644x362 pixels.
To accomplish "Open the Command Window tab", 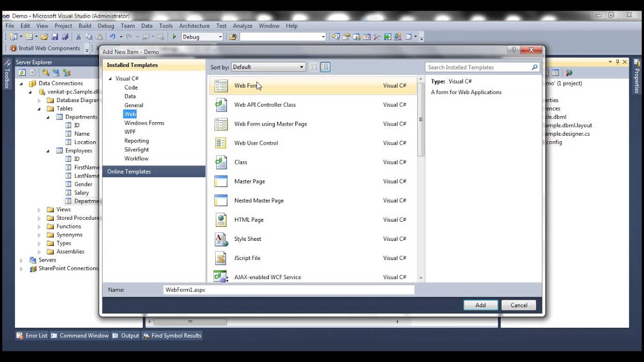I will tap(80, 335).
